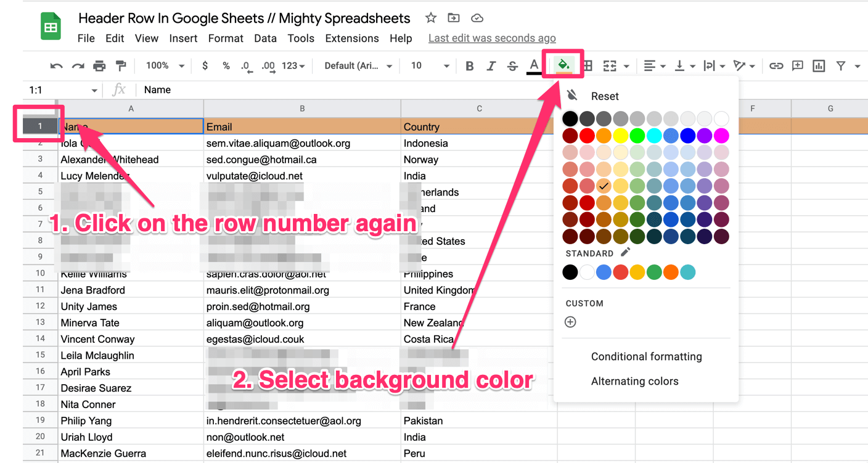
Task: Click the Move to folder icon
Action: (454, 18)
